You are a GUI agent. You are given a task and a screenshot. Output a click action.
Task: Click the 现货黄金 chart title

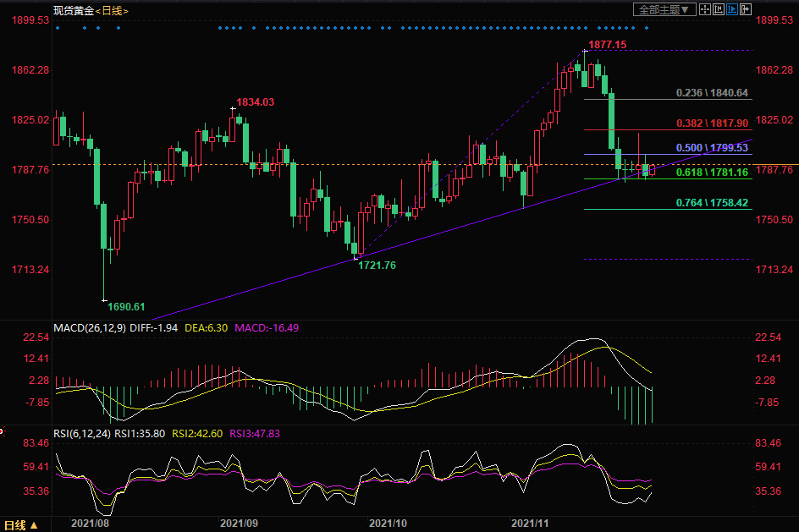pos(73,11)
